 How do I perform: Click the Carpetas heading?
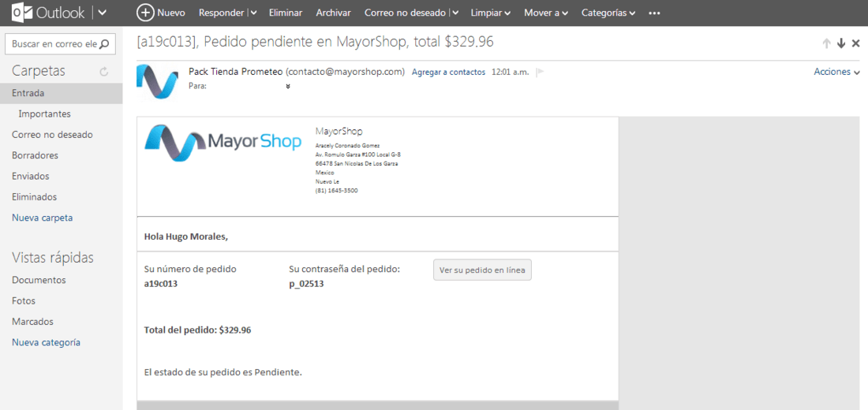pos(39,71)
